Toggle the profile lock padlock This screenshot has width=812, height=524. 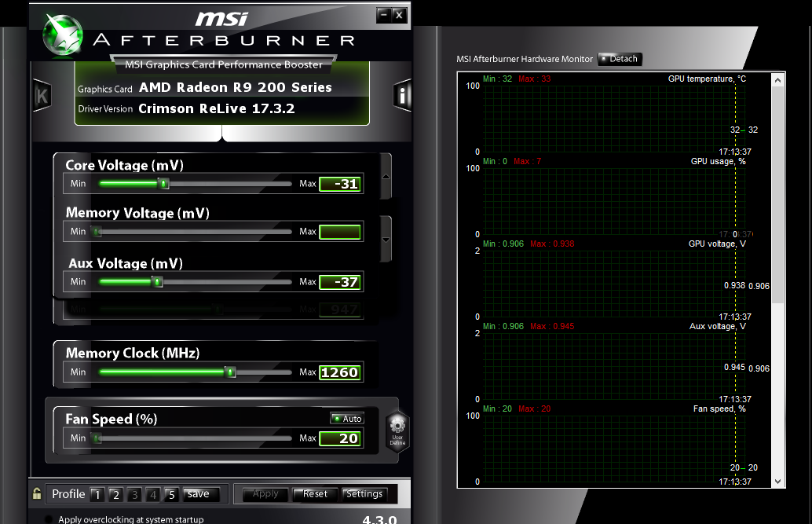[37, 493]
